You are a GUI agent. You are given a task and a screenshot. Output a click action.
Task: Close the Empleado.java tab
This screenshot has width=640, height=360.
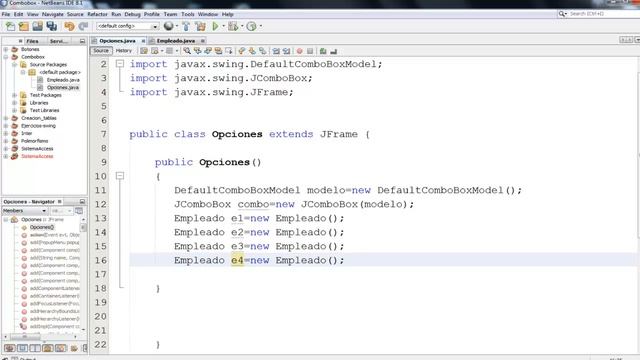[202, 41]
